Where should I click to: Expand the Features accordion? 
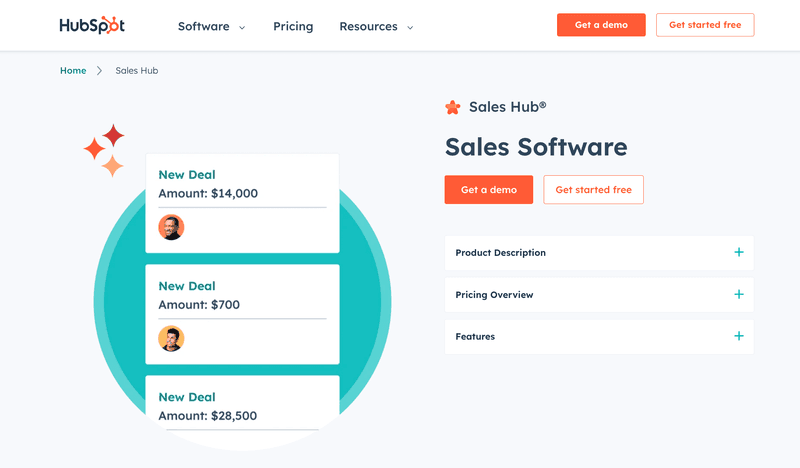[x=599, y=336]
